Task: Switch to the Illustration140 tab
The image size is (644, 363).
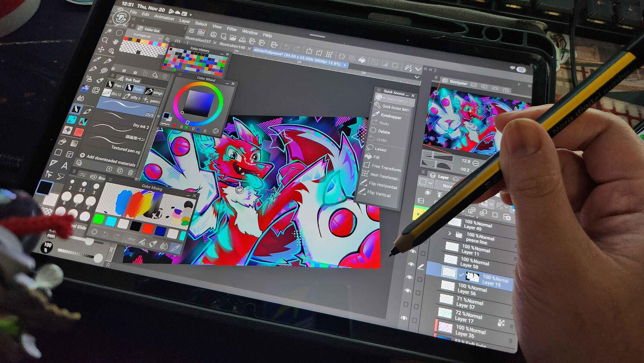Action: pos(232,46)
